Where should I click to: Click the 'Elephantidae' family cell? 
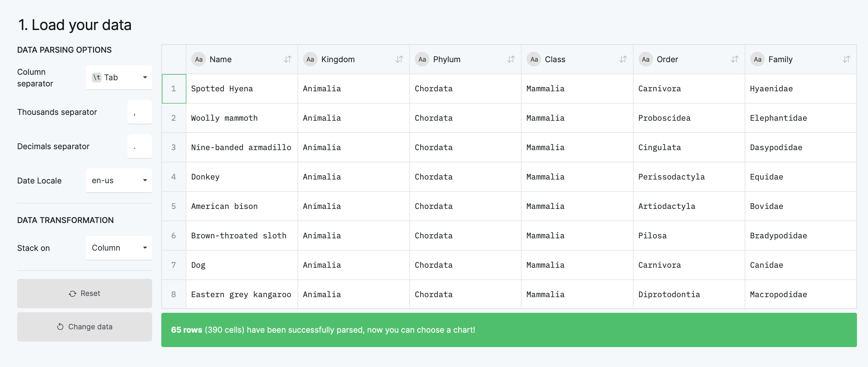point(801,118)
